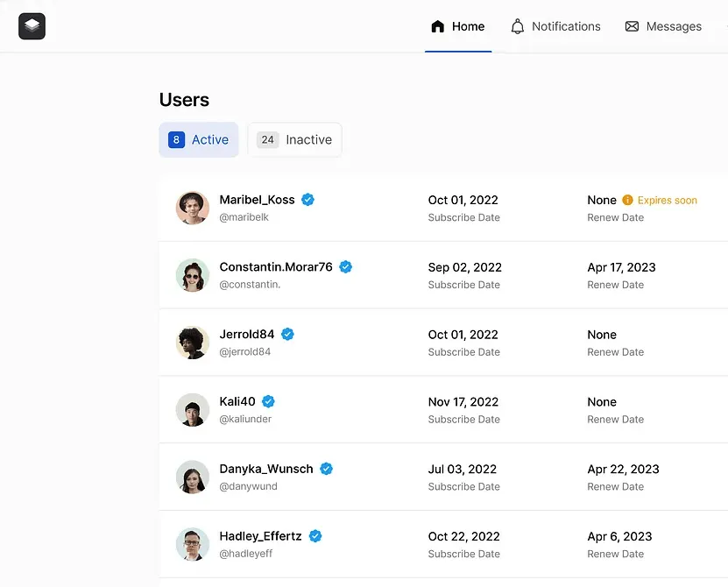Click Constantin.Morar76 verified badge

345,267
